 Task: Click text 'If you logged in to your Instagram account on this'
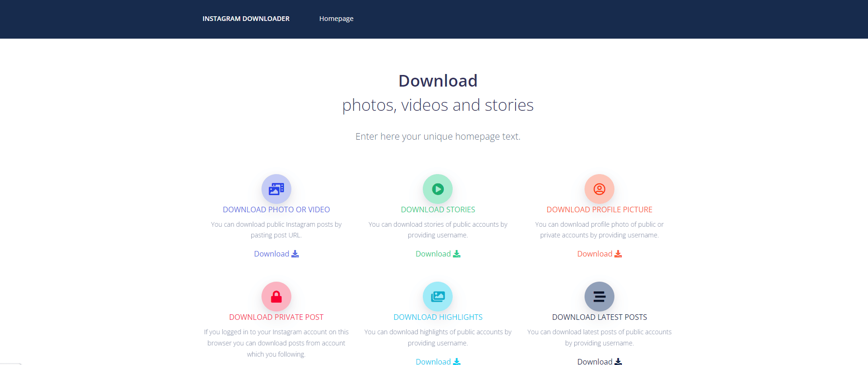point(276,332)
